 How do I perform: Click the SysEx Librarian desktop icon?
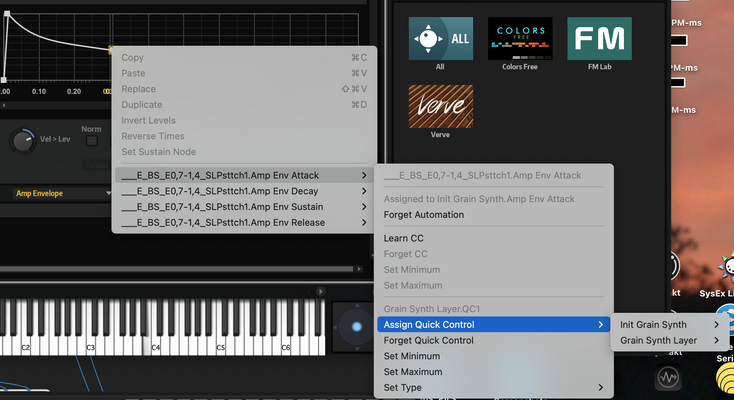(x=727, y=267)
